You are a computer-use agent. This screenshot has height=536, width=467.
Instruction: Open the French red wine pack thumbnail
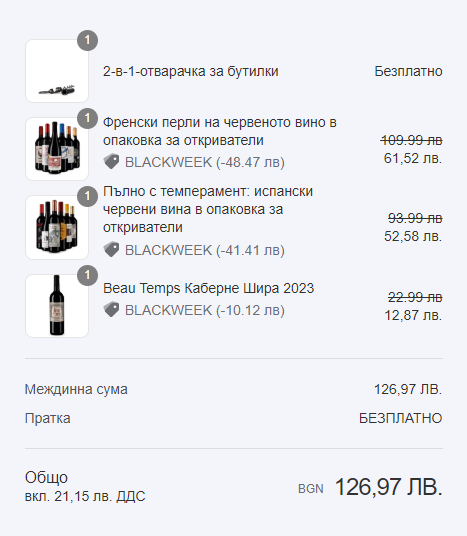click(x=57, y=149)
